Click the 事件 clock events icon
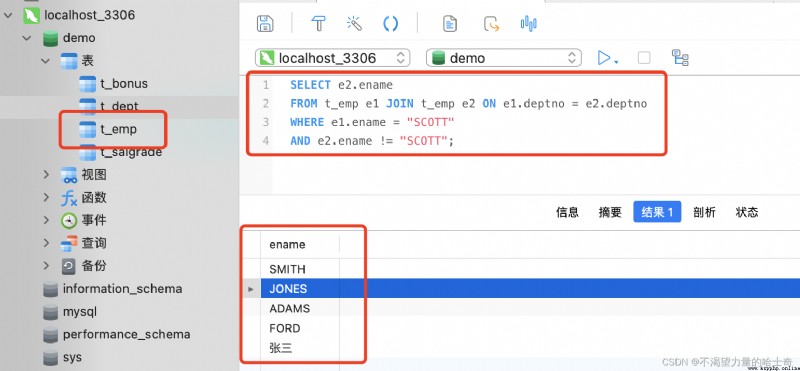This screenshot has width=800, height=371. [x=69, y=220]
